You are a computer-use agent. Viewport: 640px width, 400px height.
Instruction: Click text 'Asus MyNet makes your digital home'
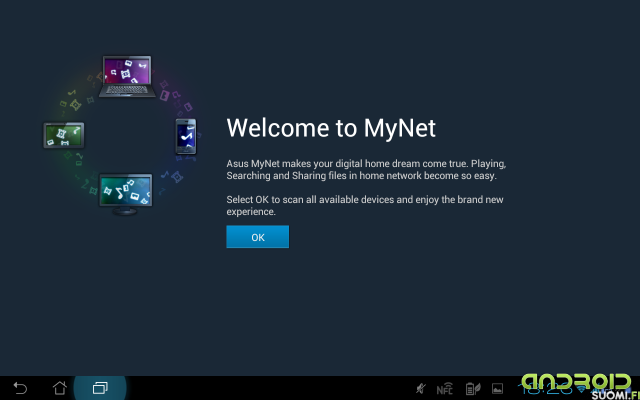pyautogui.click(x=302, y=164)
